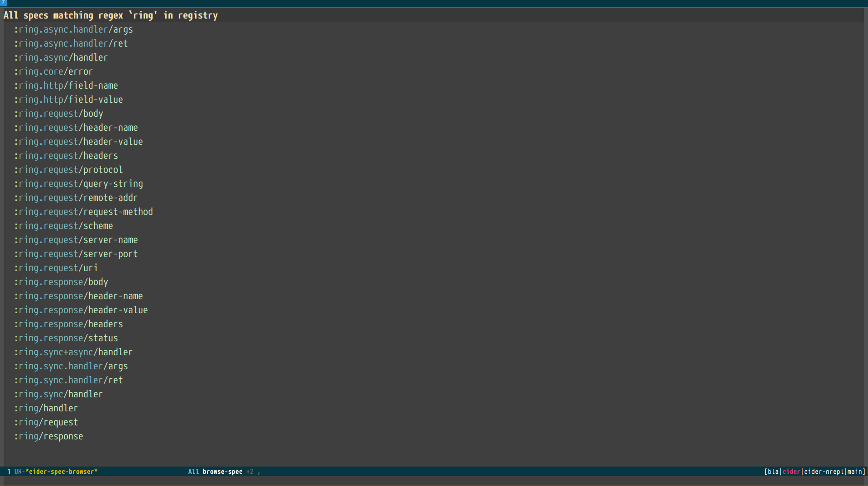The width and height of the screenshot is (868, 486).
Task: Open the :ring.response/status spec
Action: 66,338
